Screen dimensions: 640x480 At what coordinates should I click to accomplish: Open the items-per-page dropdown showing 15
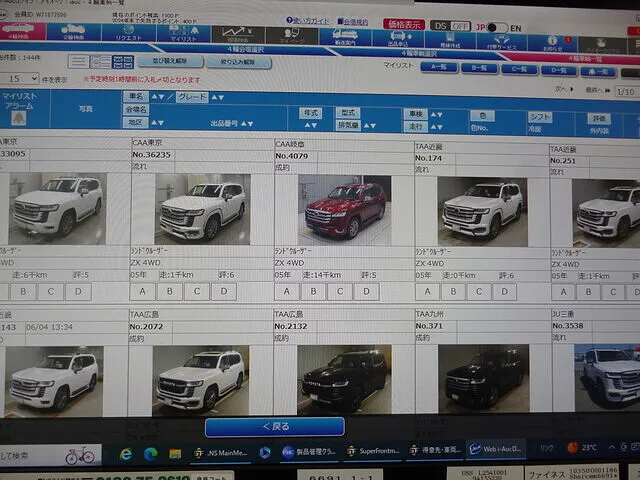(x=20, y=78)
